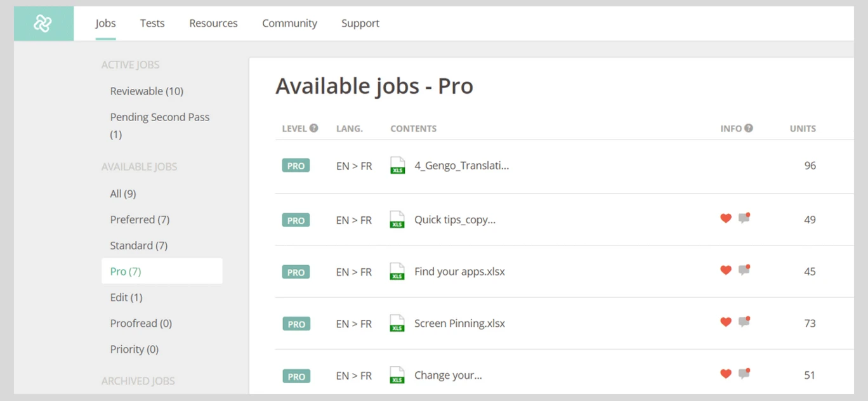Click the XLS file icon for Screen Pinning.xlsx

(x=397, y=324)
